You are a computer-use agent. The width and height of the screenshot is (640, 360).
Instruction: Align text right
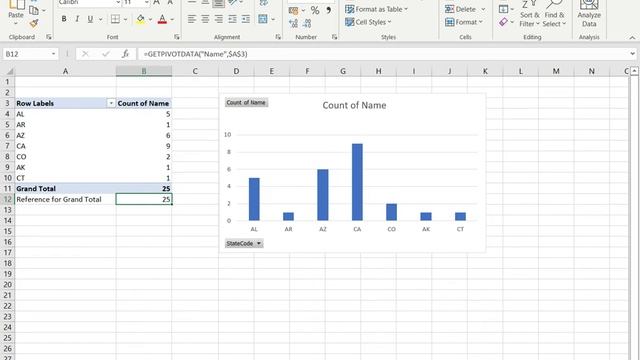coord(219,19)
